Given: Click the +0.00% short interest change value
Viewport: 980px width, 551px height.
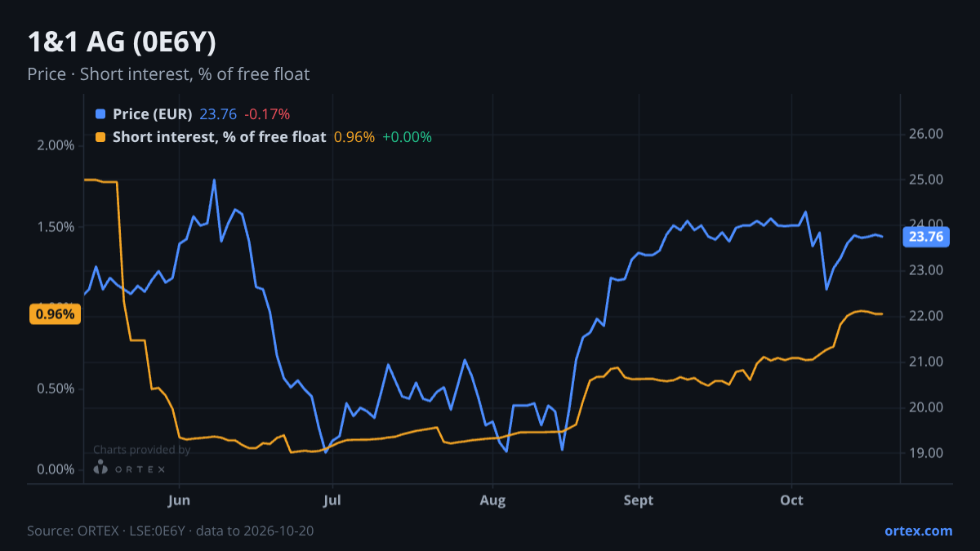Looking at the screenshot, I should pos(407,137).
